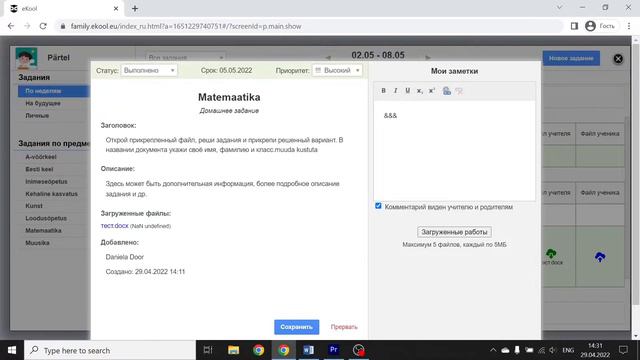Click the browser back arrow
640x360 pixels.
tap(11, 26)
